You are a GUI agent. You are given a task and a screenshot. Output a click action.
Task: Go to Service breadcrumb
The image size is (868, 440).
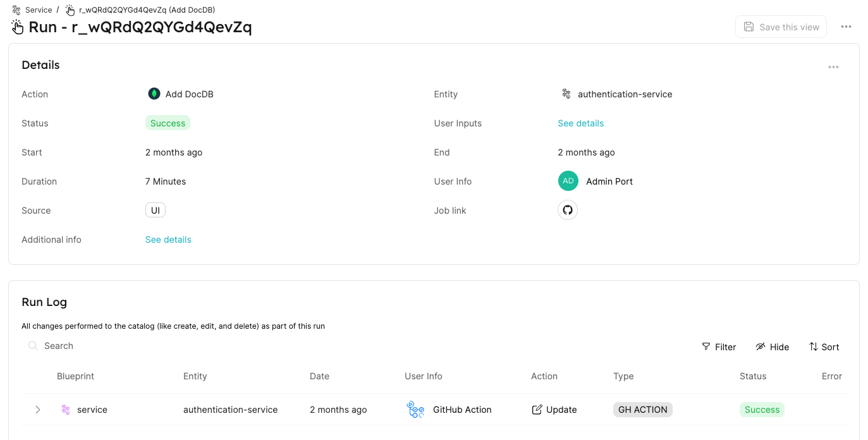coord(39,10)
